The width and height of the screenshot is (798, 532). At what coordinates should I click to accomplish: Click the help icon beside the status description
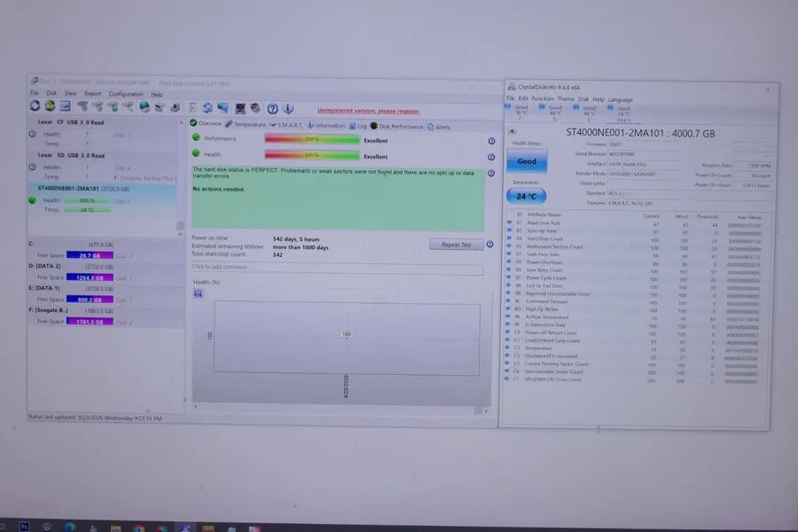pyautogui.click(x=491, y=174)
